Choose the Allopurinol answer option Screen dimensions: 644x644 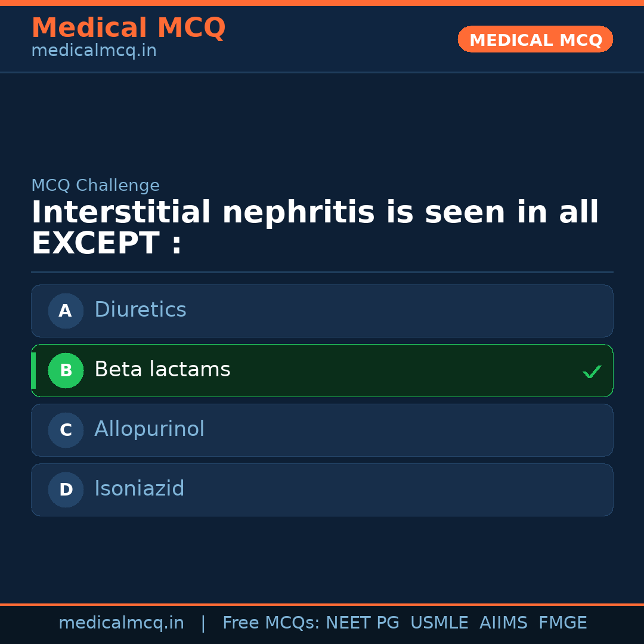point(322,430)
